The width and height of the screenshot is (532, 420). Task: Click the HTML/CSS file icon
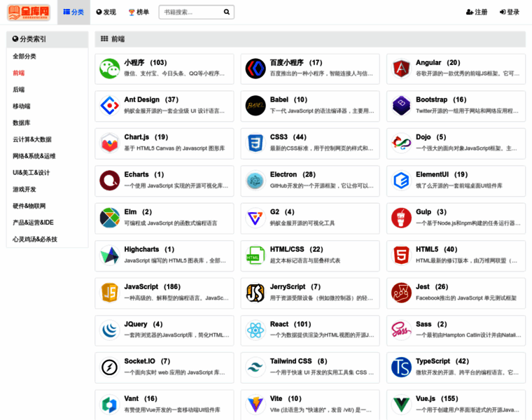[x=255, y=255]
